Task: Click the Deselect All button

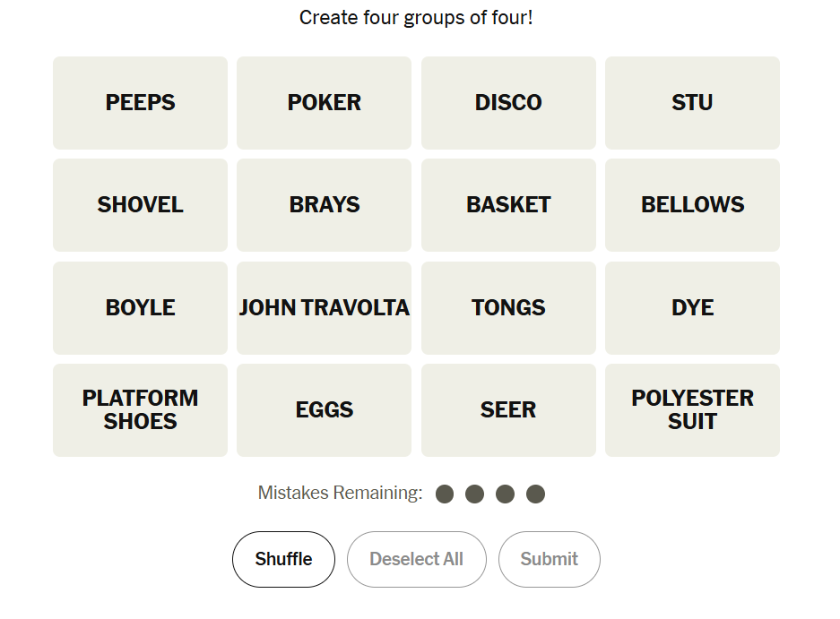Action: 416,560
